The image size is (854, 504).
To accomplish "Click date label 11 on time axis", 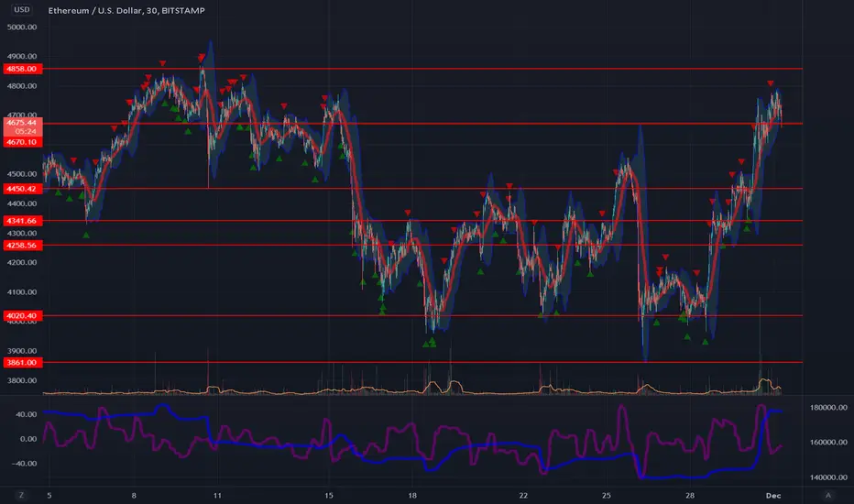I will (217, 495).
